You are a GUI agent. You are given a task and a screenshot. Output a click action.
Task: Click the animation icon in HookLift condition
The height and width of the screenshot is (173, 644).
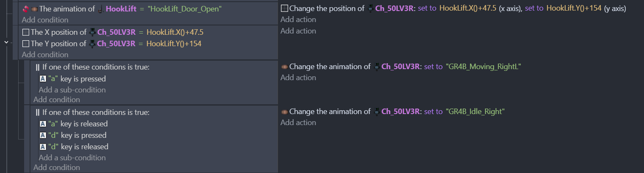(x=32, y=9)
